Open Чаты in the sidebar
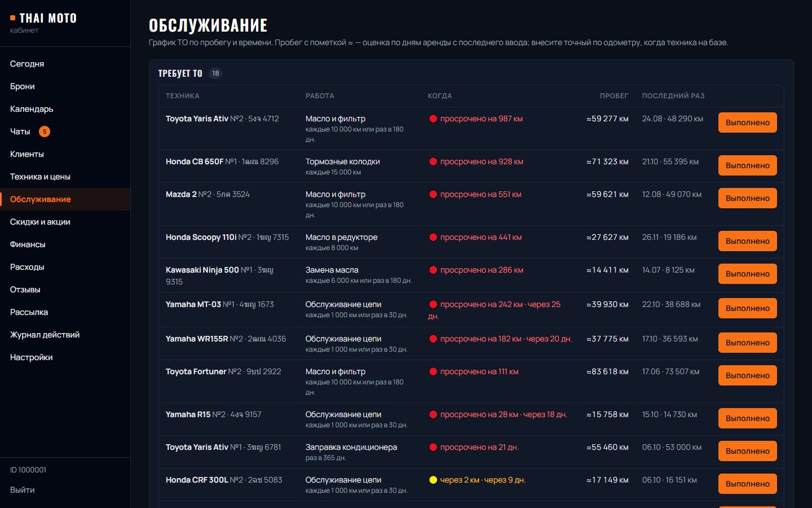Image resolution: width=812 pixels, height=508 pixels. pyautogui.click(x=65, y=132)
